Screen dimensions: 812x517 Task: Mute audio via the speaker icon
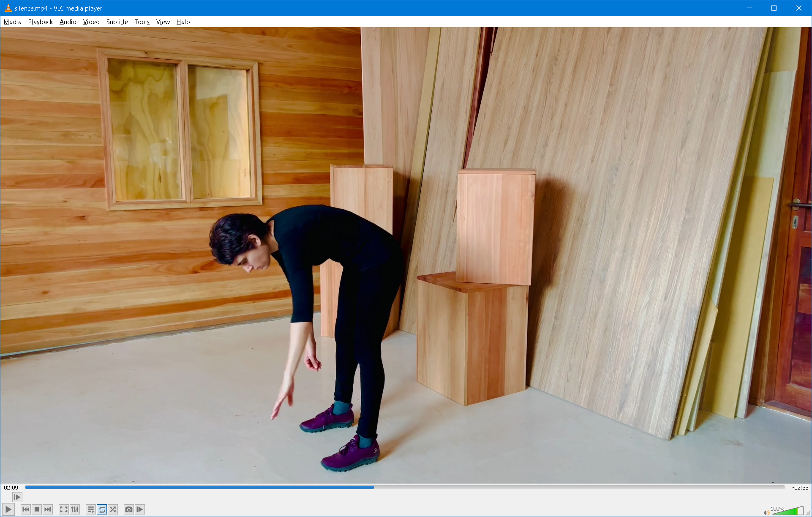(x=766, y=512)
